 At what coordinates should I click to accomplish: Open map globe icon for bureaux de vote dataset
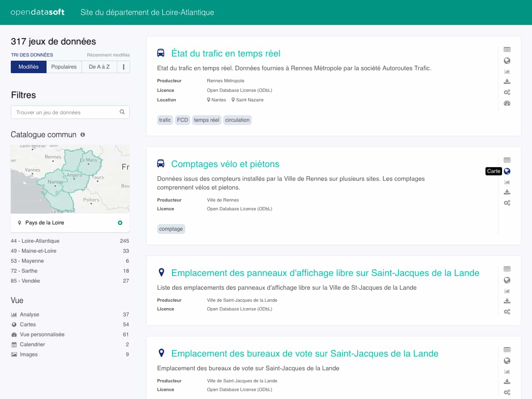[x=507, y=361]
